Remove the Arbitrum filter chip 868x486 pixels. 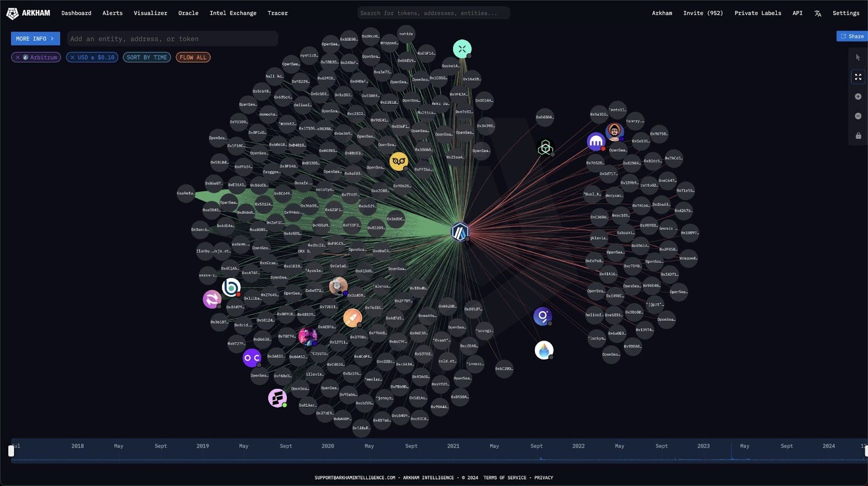18,58
